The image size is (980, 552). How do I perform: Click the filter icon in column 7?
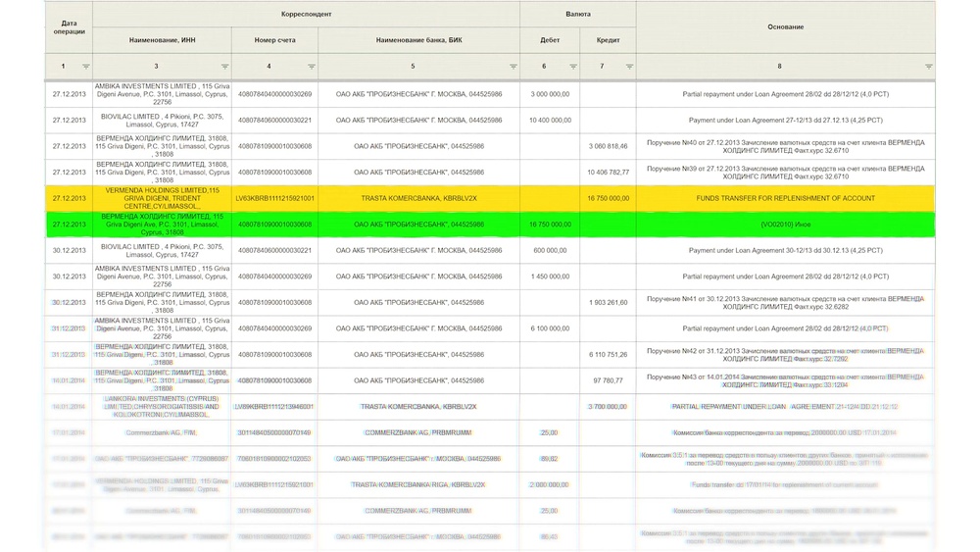tap(629, 67)
